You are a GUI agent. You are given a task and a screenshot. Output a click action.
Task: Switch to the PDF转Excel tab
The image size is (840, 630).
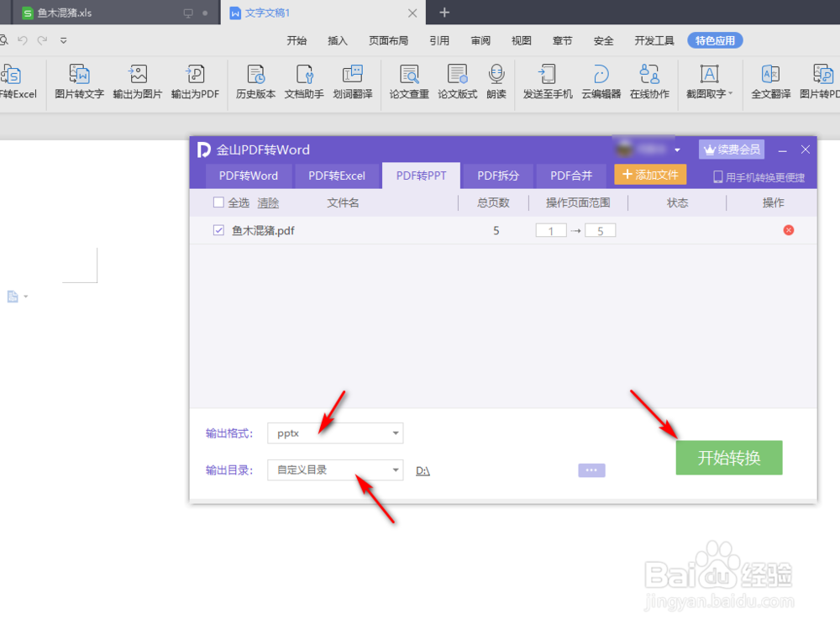[x=337, y=176]
